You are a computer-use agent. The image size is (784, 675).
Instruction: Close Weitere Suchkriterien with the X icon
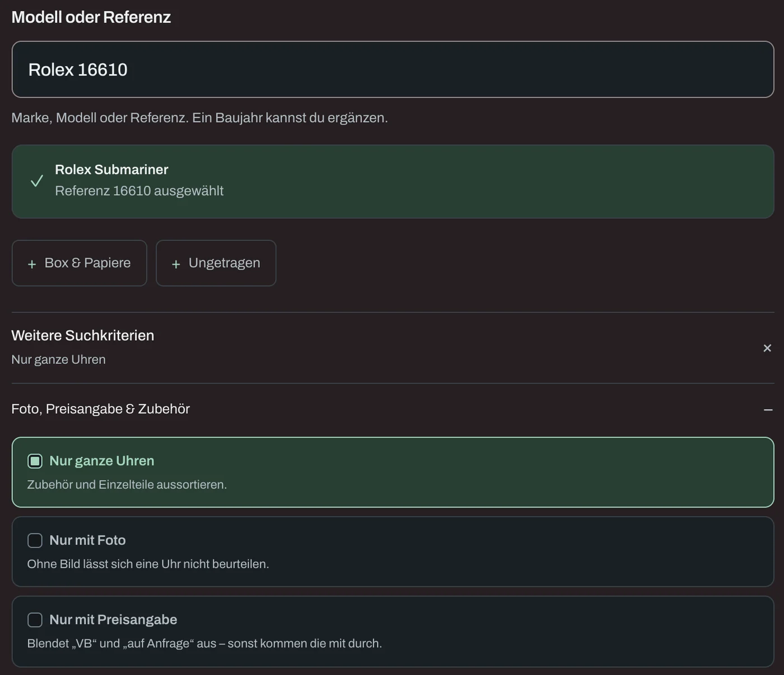[767, 348]
